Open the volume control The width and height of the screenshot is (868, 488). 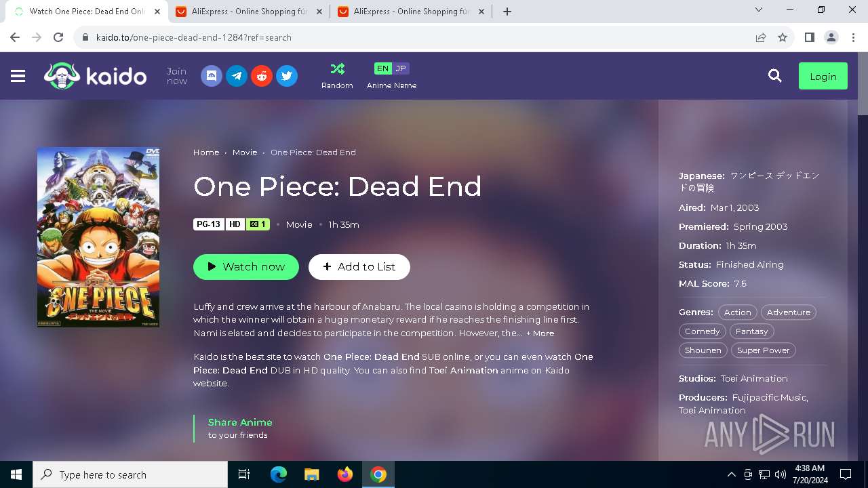(781, 474)
